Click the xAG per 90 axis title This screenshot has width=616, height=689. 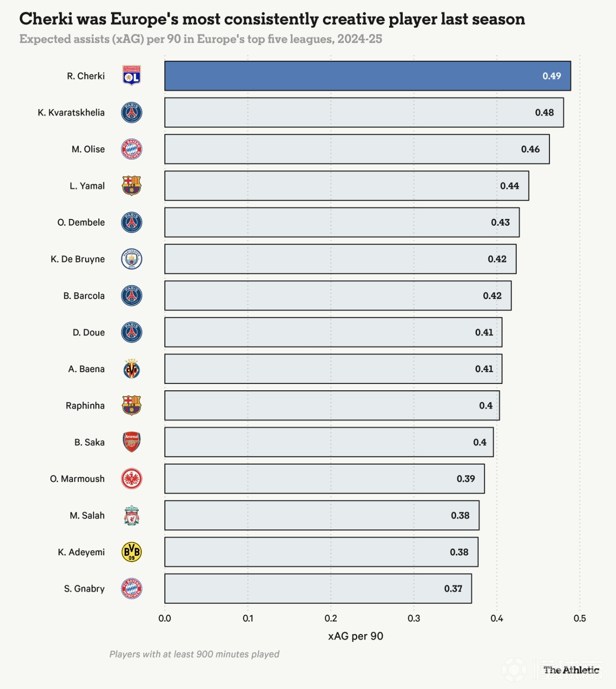point(356,636)
